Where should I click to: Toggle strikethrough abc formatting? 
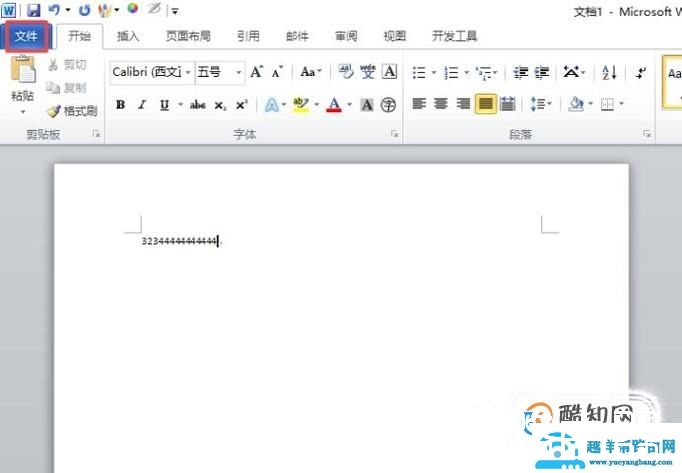click(197, 105)
